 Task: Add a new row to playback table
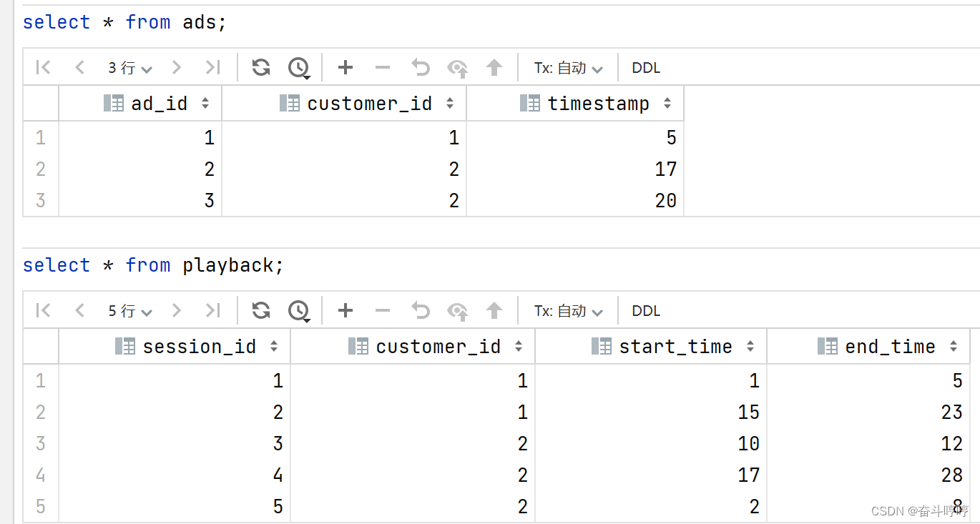(x=346, y=310)
